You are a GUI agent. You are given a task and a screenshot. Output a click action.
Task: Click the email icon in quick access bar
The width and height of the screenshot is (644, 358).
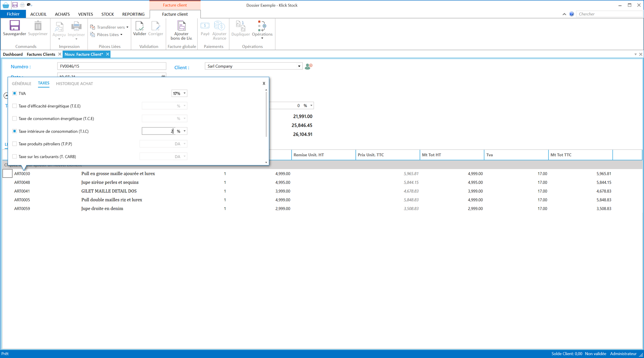click(x=30, y=5)
